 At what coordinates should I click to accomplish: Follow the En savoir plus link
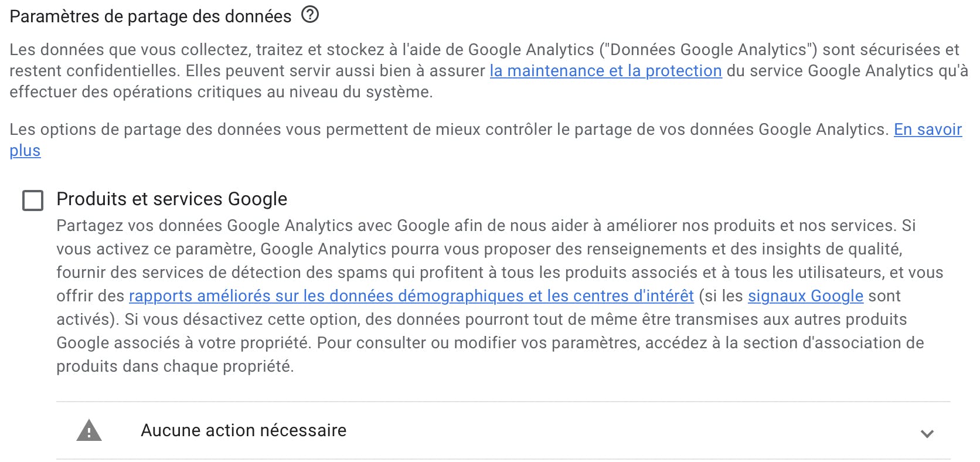(x=927, y=130)
